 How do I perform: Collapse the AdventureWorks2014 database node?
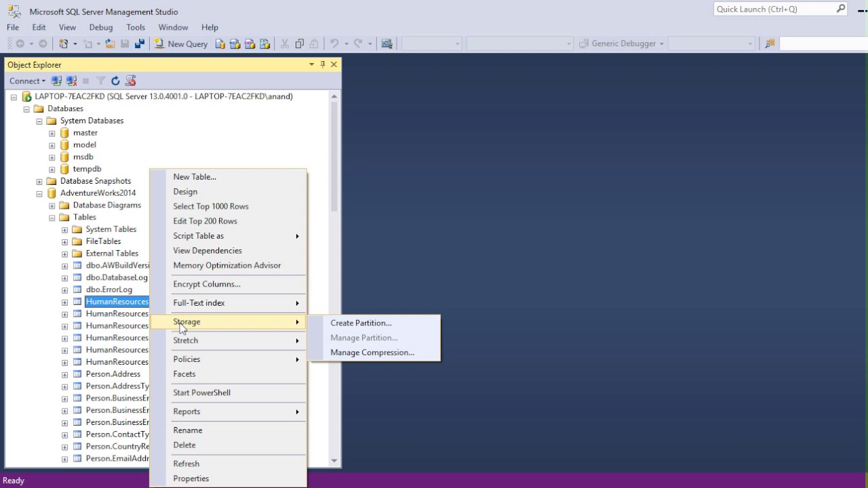tap(39, 194)
